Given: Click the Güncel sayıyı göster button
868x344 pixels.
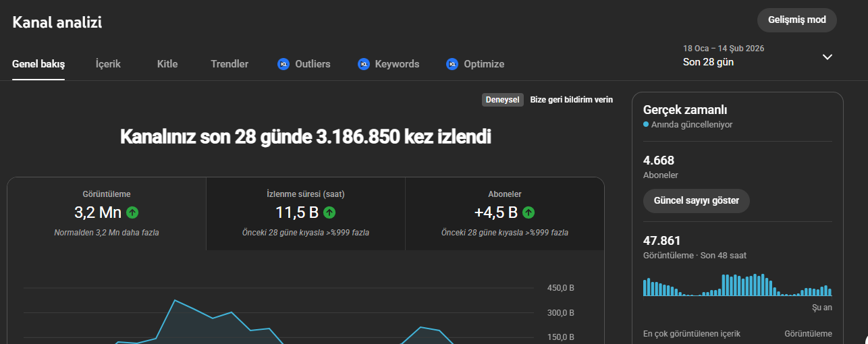Looking at the screenshot, I should (x=697, y=201).
